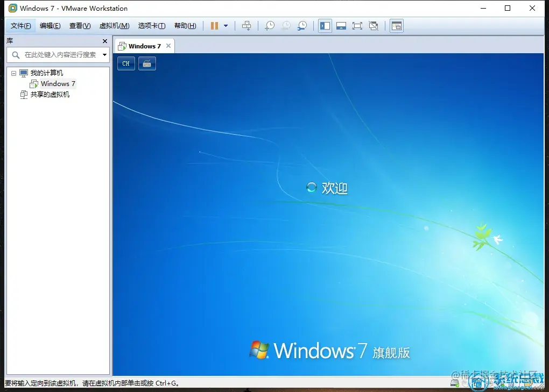Viewport: 549px width, 392px height.
Task: Open the Snapshot Manager
Action: pyautogui.click(x=302, y=25)
